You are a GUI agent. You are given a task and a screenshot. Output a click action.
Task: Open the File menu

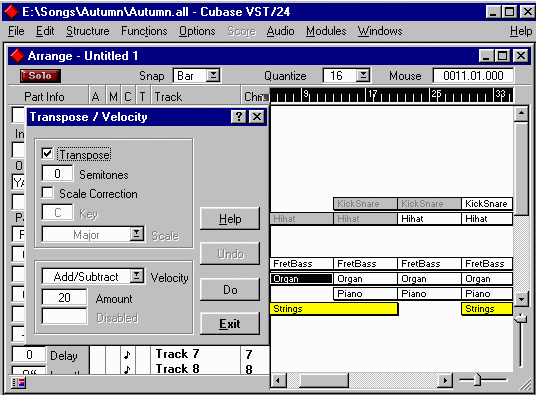16,31
